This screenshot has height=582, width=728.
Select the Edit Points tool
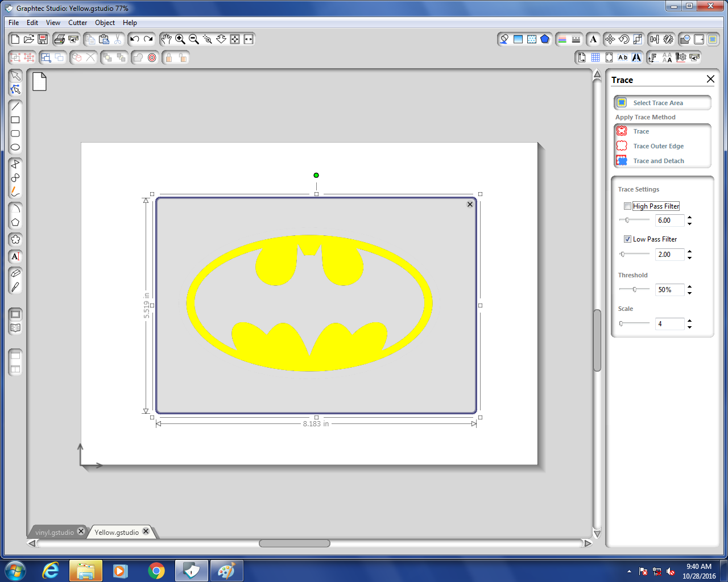(x=15, y=89)
